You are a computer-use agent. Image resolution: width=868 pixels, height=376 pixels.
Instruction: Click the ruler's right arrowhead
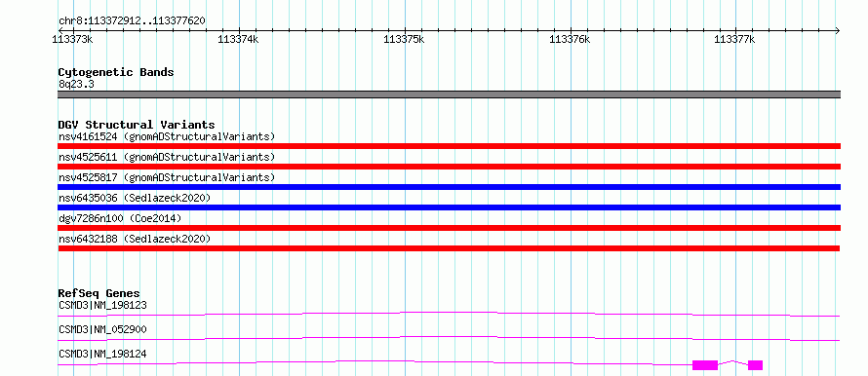pos(837,30)
